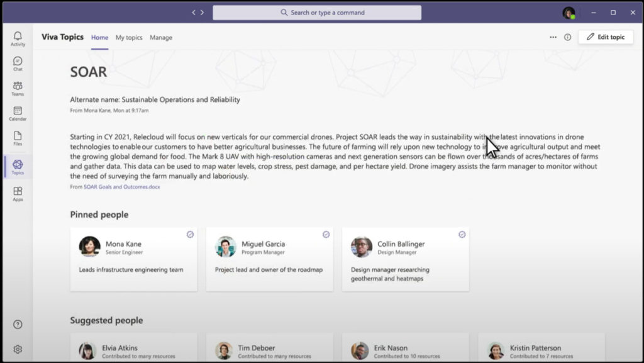
Task: Close the Teams window
Action: pos(633,13)
